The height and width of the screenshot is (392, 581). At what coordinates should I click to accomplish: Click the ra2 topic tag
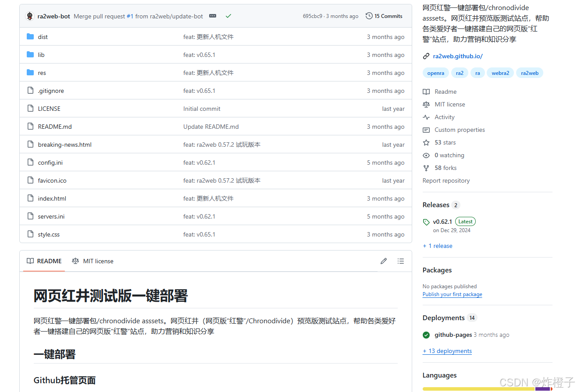pos(460,73)
